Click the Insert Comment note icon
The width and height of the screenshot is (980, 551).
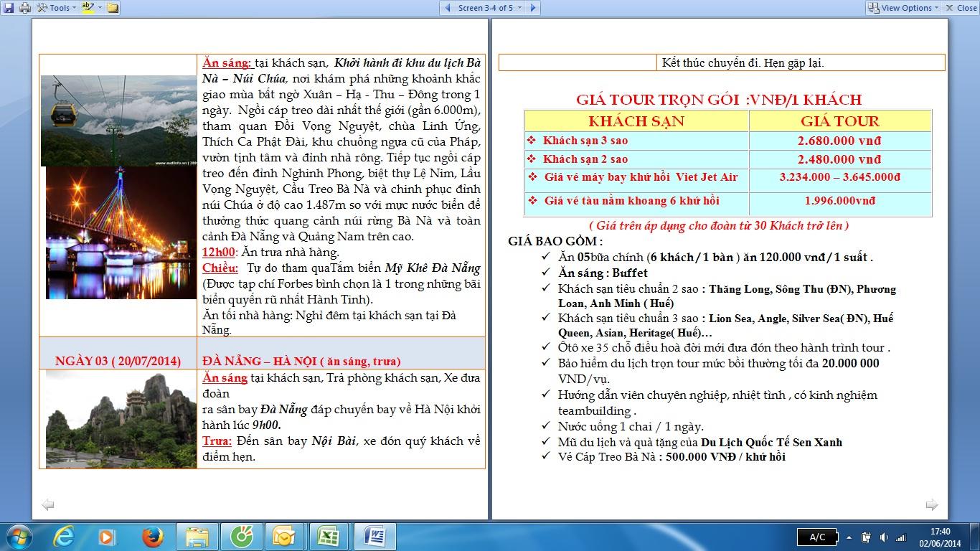(113, 8)
